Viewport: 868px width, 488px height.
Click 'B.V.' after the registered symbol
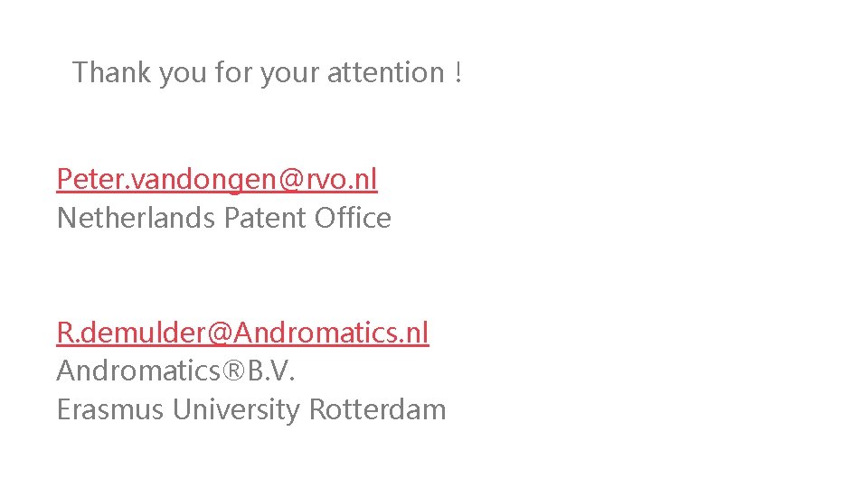click(270, 371)
